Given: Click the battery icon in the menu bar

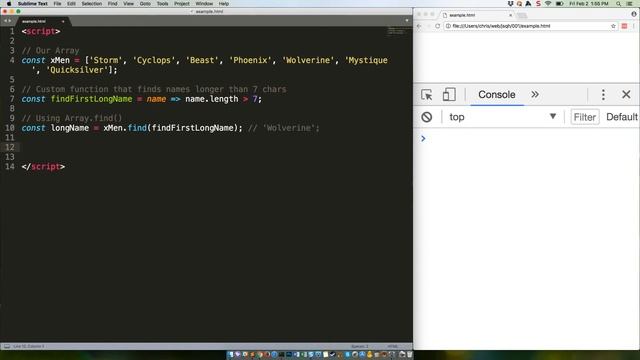Looking at the screenshot, I should point(560,4).
